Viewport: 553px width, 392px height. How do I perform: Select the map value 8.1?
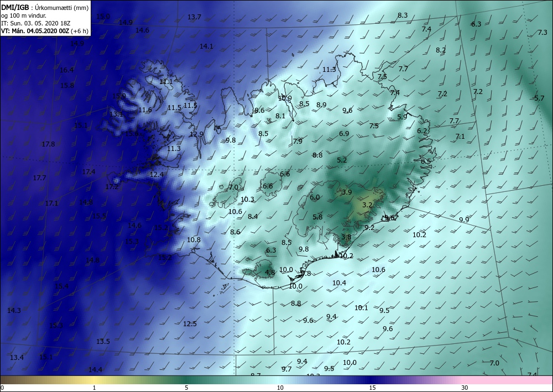280,116
